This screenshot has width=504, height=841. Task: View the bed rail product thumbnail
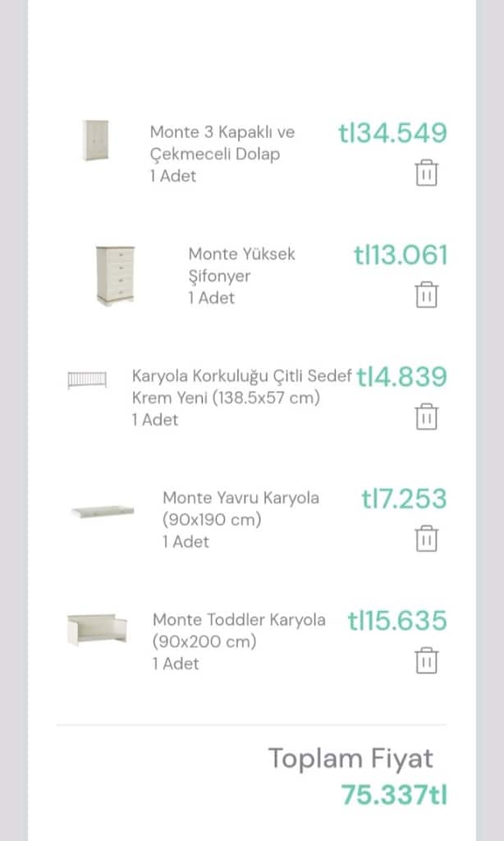pyautogui.click(x=87, y=379)
